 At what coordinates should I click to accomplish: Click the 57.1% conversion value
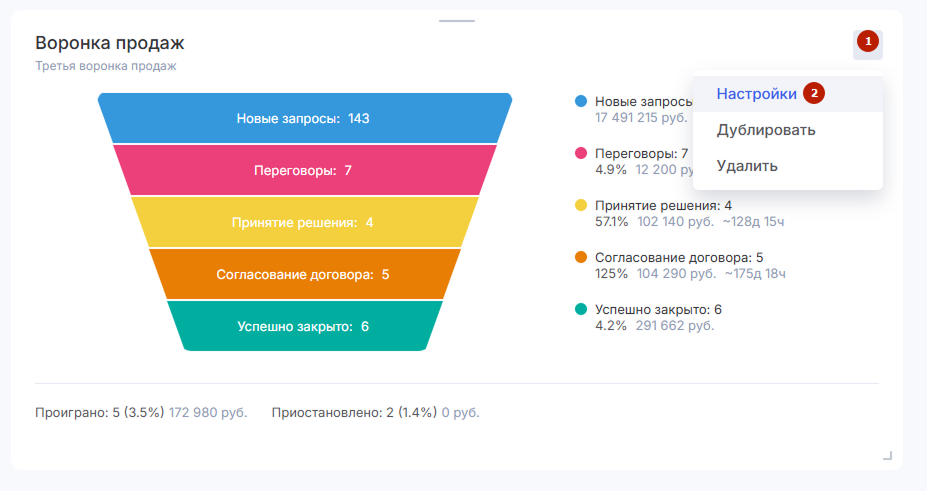pos(611,222)
